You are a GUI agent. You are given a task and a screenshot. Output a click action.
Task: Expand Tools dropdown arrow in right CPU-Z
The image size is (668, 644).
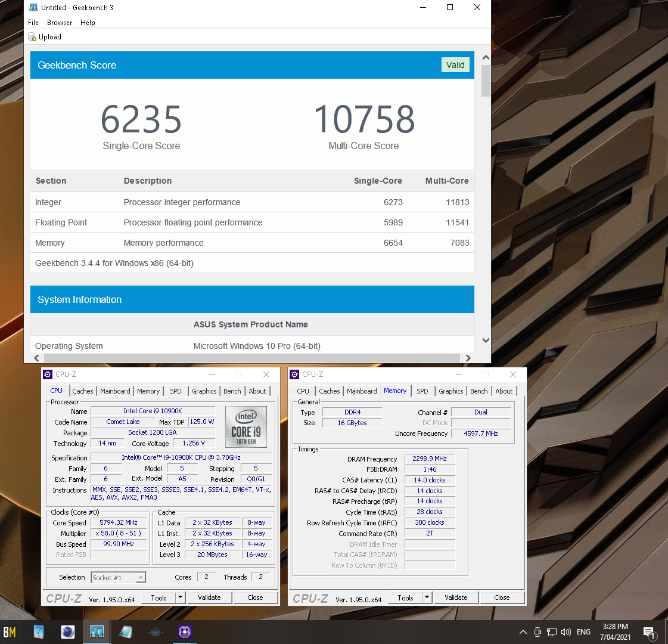(427, 598)
